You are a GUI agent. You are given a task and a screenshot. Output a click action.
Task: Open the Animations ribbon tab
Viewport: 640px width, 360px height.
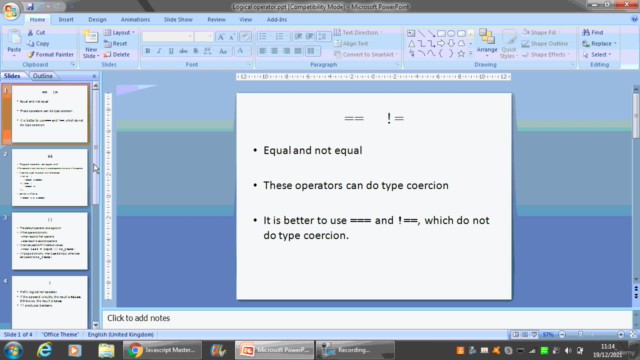135,19
